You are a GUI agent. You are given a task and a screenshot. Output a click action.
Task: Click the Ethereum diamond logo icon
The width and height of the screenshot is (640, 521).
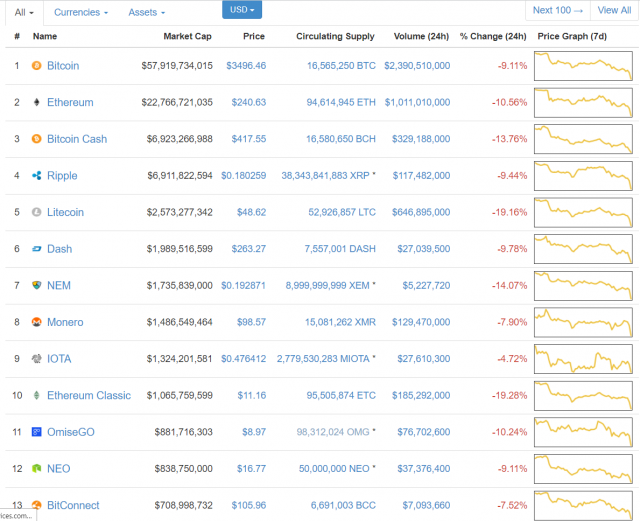pos(37,102)
